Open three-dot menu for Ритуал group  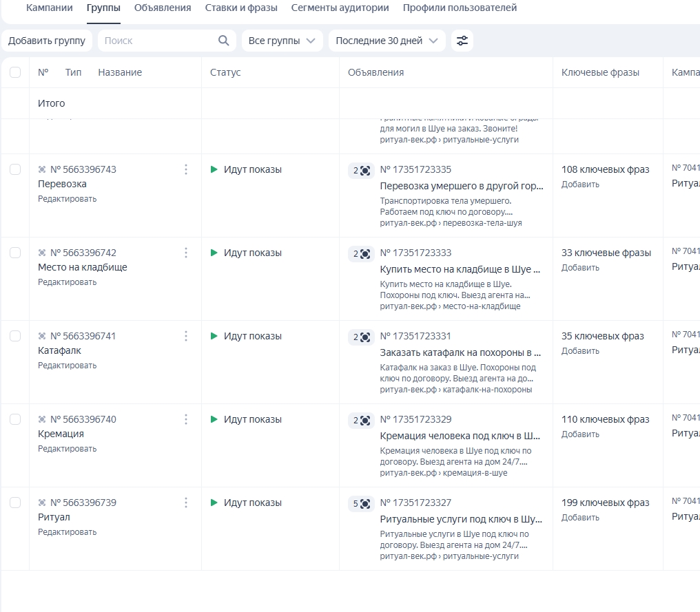[x=186, y=503]
